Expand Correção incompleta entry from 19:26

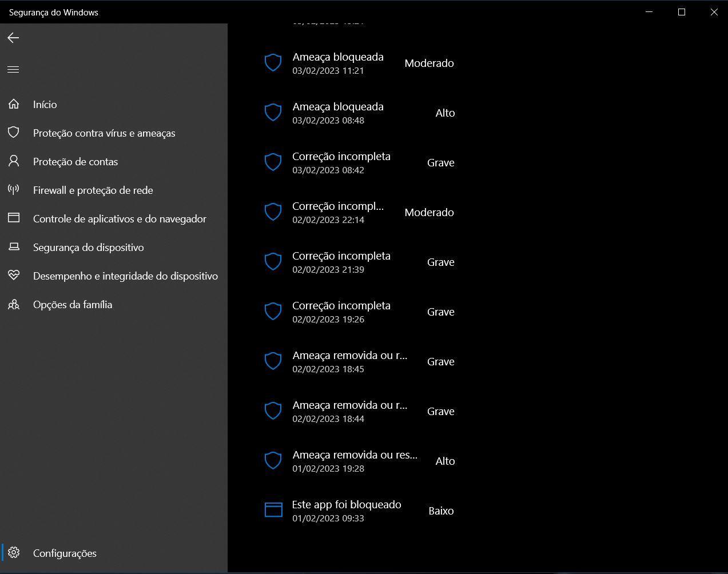[360, 312]
